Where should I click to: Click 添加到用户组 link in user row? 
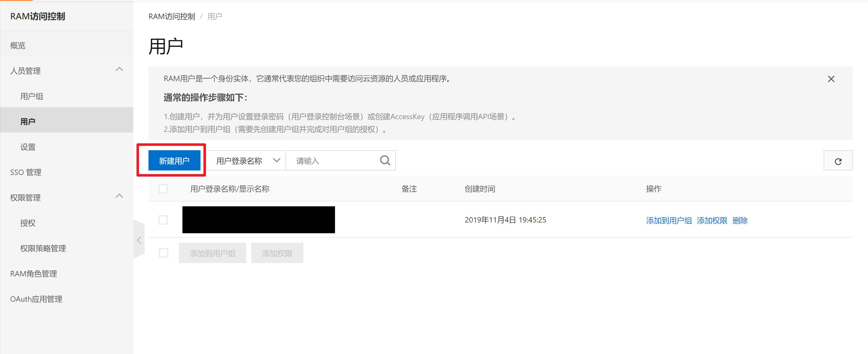tap(668, 220)
